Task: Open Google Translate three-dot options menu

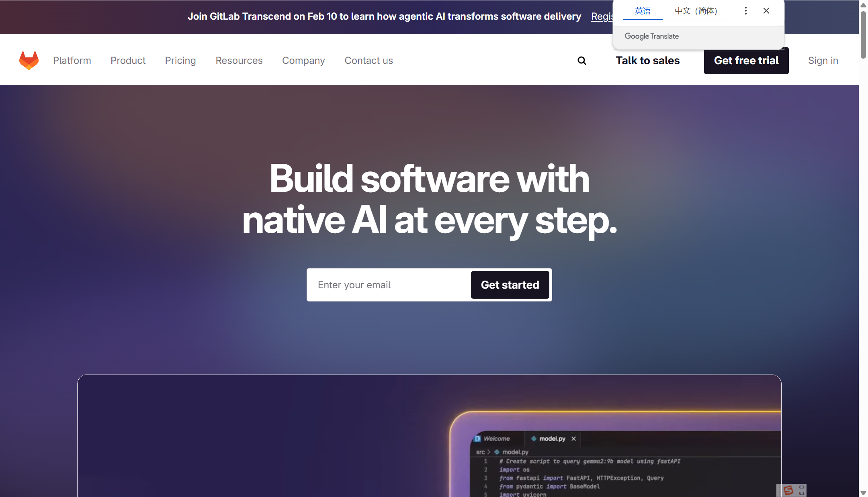Action: coord(745,11)
